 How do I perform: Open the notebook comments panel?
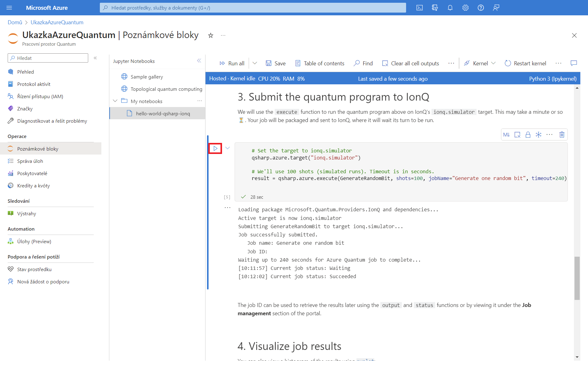pos(574,63)
